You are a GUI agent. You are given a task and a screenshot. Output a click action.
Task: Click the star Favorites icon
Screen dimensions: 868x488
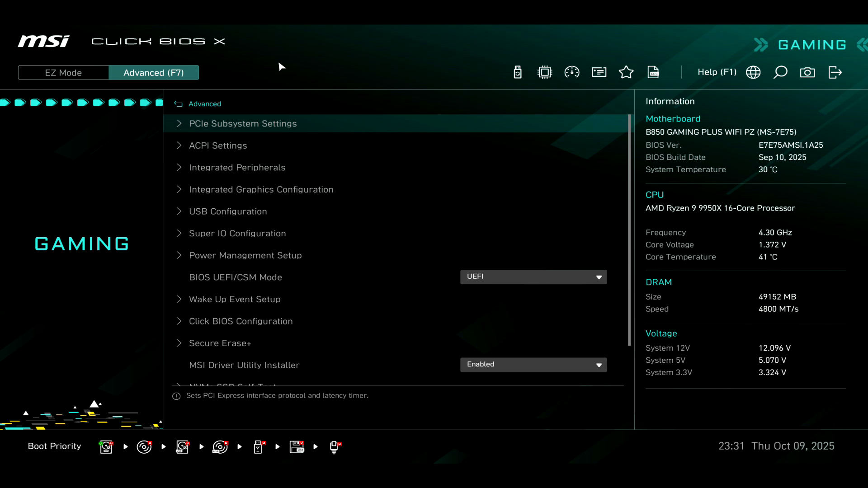[x=626, y=72]
